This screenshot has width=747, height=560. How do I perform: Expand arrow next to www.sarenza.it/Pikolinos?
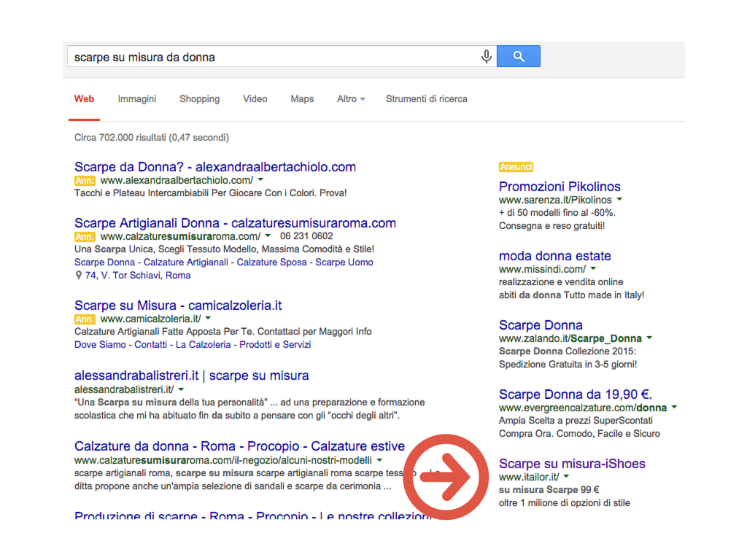pyautogui.click(x=619, y=200)
